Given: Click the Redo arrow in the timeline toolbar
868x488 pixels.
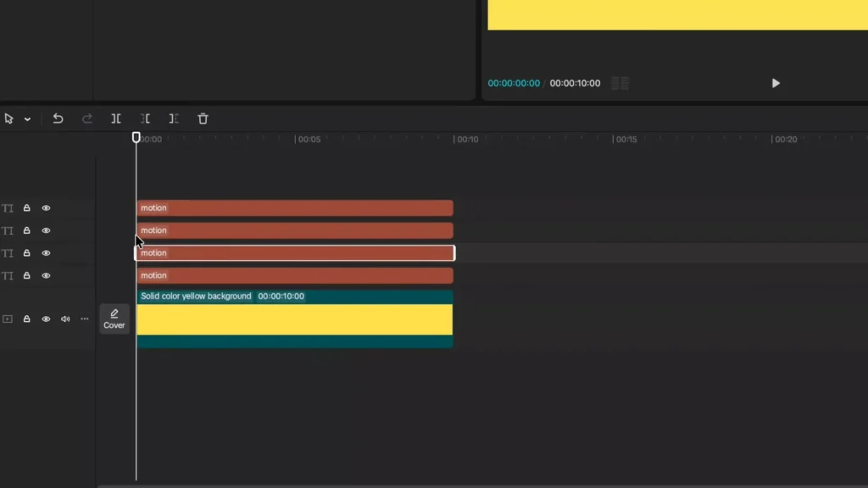Looking at the screenshot, I should pos(86,119).
